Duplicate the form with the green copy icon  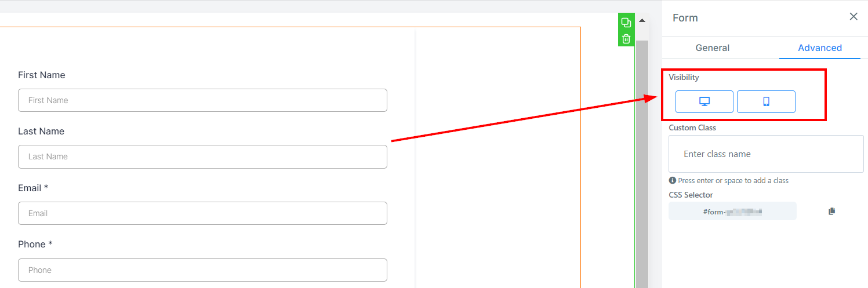pyautogui.click(x=626, y=23)
